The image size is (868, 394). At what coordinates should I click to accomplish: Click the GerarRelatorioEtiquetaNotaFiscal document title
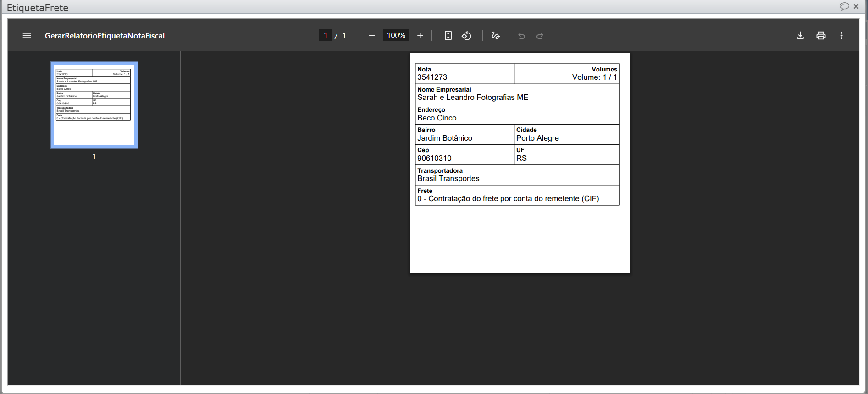(105, 36)
